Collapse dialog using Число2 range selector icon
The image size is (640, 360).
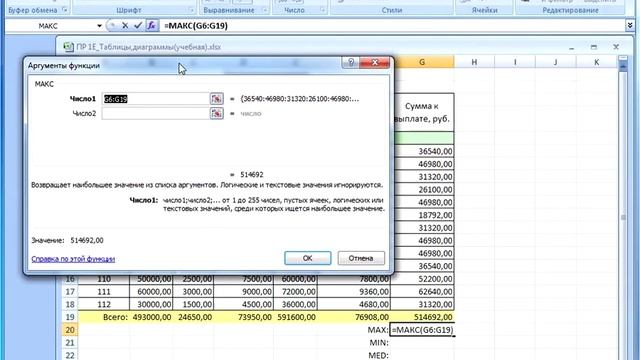[x=216, y=113]
